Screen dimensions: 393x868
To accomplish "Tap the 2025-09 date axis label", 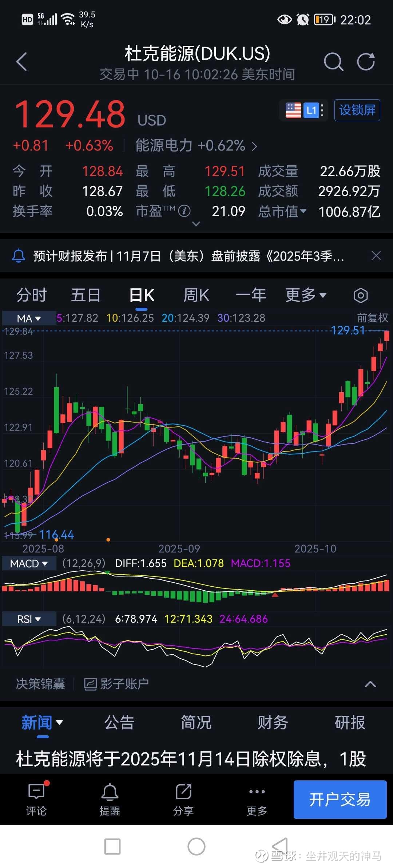I will coord(179,548).
